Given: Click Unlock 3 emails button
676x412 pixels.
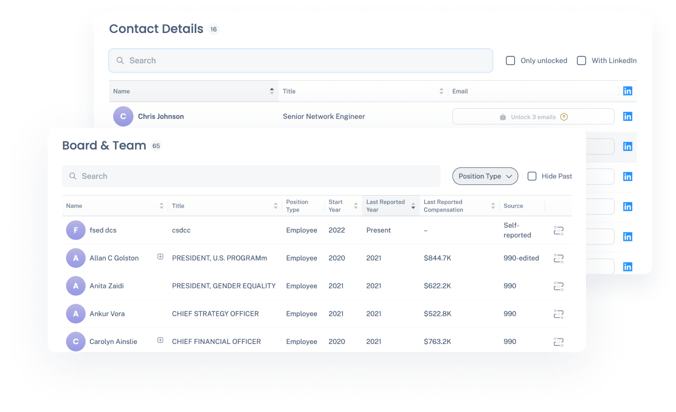Looking at the screenshot, I should click(x=533, y=117).
